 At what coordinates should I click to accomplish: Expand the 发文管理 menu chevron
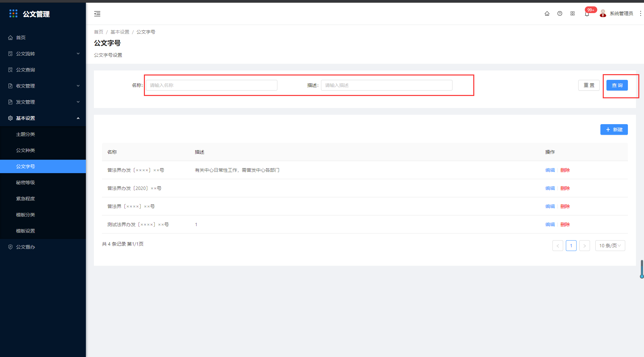pos(78,102)
